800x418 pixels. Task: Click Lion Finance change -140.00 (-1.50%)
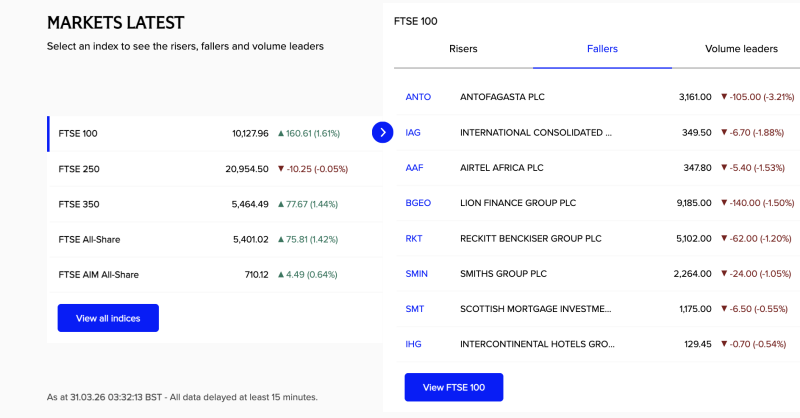pyautogui.click(x=758, y=203)
